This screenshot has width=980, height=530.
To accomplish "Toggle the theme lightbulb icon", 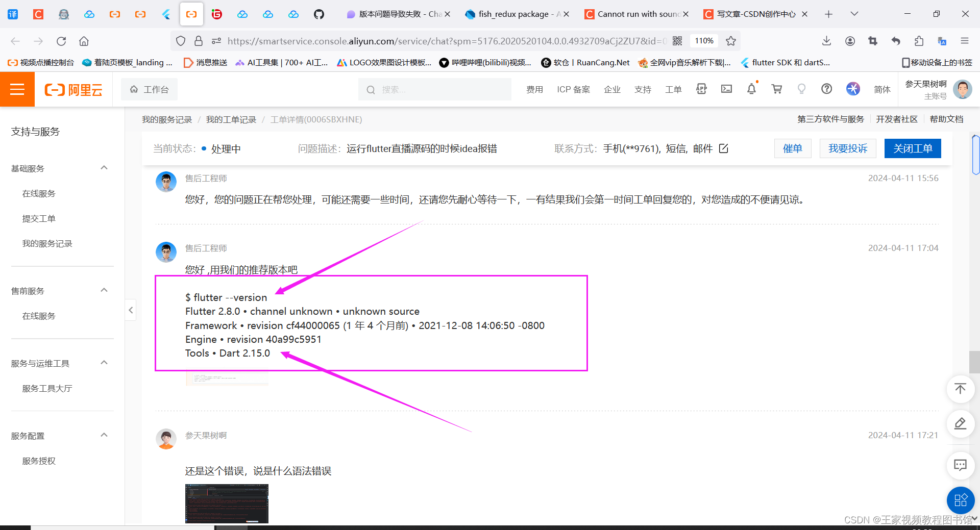I will coord(801,89).
